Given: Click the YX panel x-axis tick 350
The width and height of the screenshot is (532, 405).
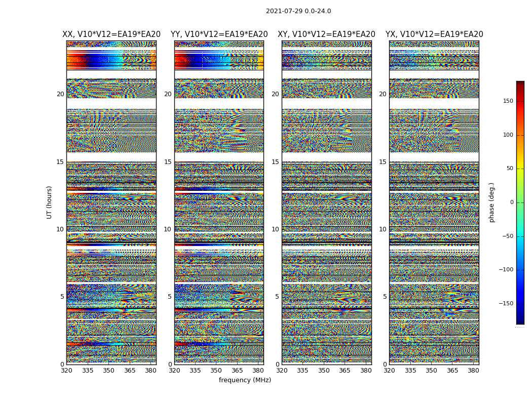Looking at the screenshot, I should 431,371.
